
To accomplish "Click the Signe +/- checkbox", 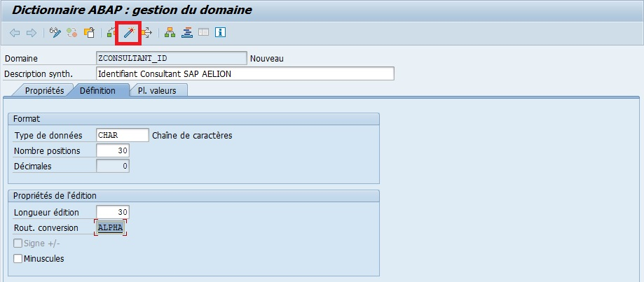I will click(x=18, y=244).
